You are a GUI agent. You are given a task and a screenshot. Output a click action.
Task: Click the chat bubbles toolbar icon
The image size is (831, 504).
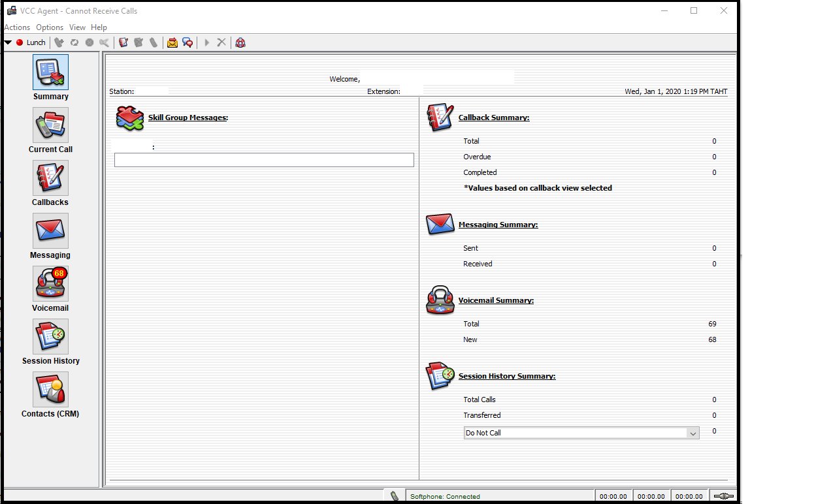point(187,42)
